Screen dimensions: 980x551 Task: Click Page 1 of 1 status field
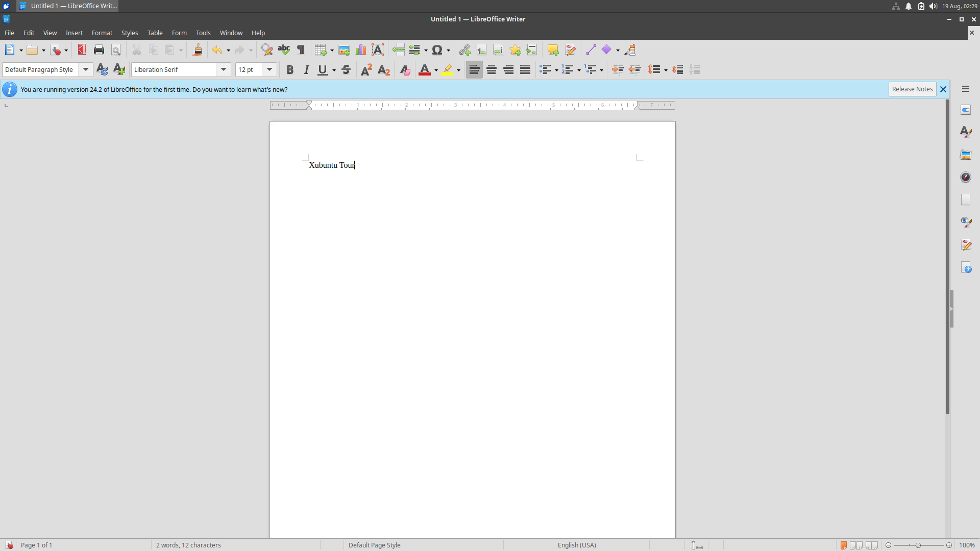pyautogui.click(x=37, y=545)
